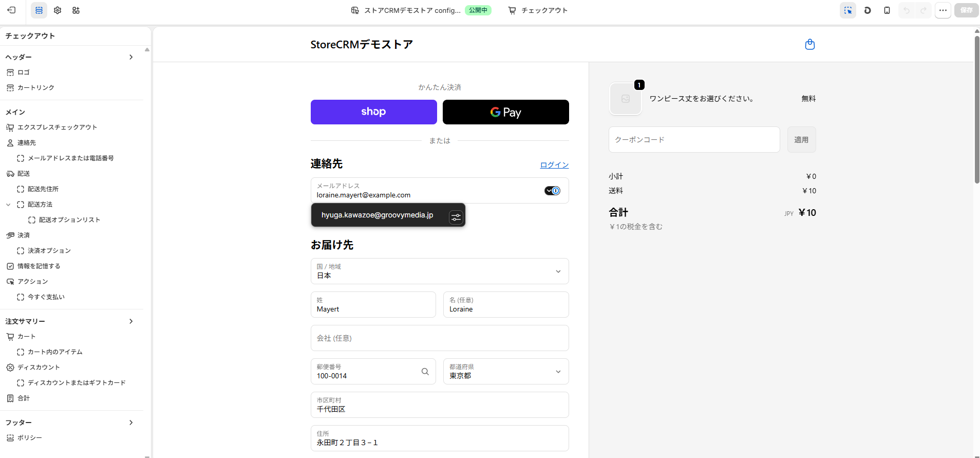Click the shopping bag cart icon
980x458 pixels.
[x=810, y=44]
